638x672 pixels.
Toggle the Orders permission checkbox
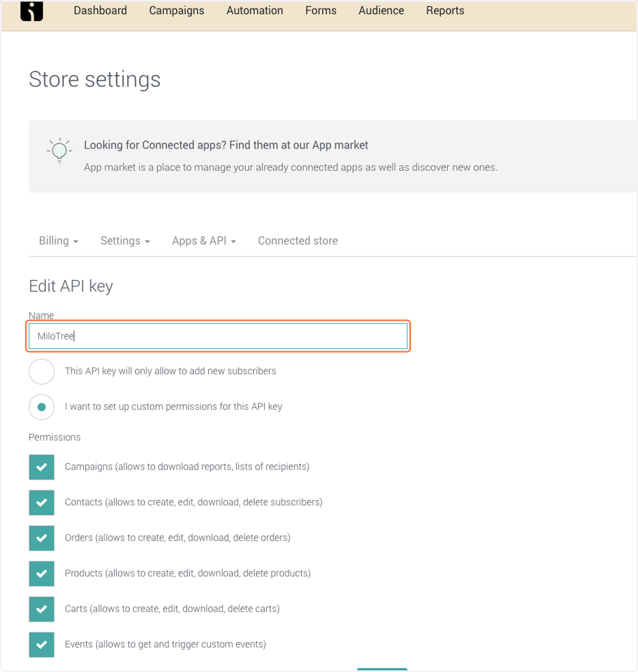pyautogui.click(x=41, y=538)
